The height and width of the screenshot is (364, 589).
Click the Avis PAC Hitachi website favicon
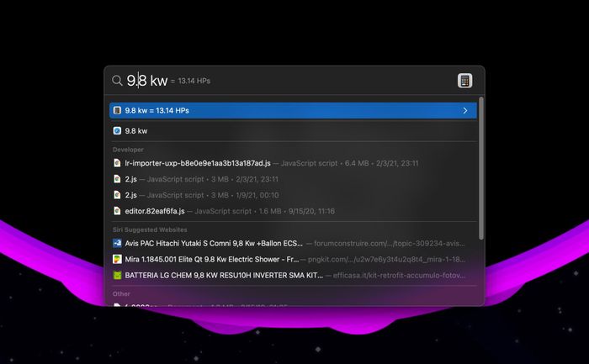tap(117, 243)
